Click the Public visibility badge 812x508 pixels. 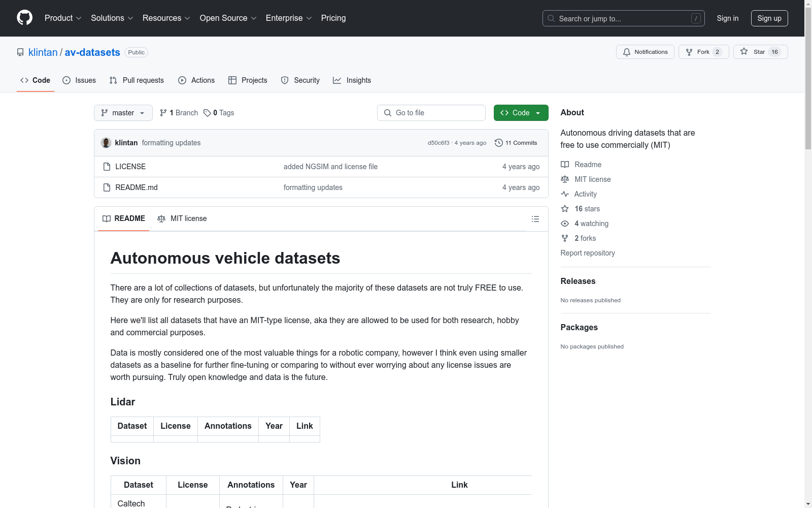[x=136, y=52]
